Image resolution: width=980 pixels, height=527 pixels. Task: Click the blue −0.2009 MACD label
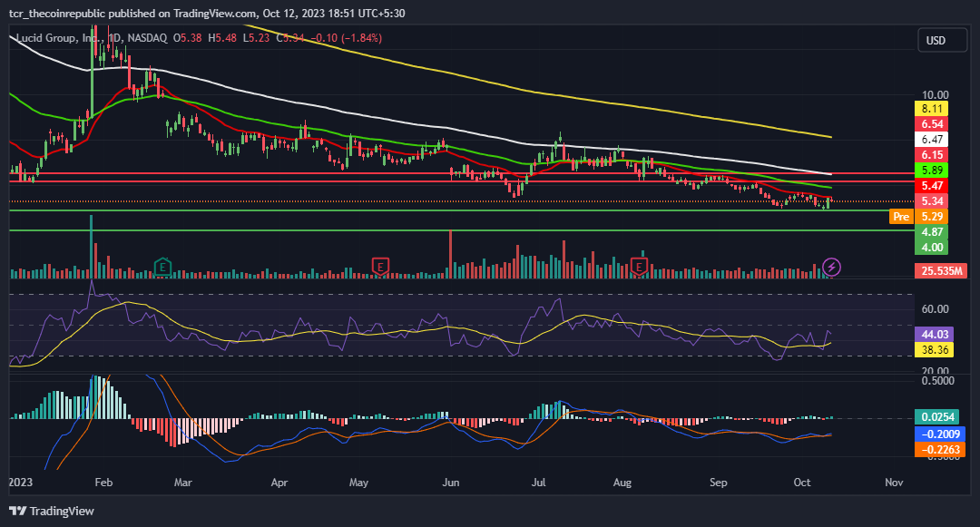(940, 434)
